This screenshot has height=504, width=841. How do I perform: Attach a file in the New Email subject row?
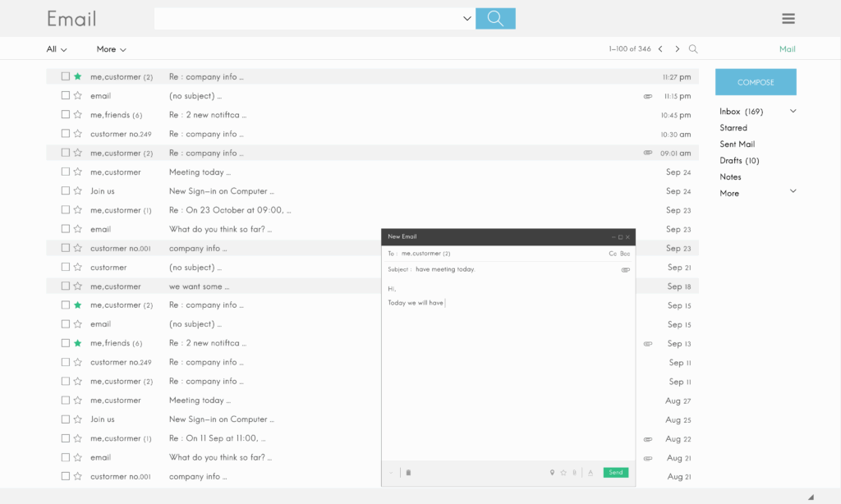(625, 269)
